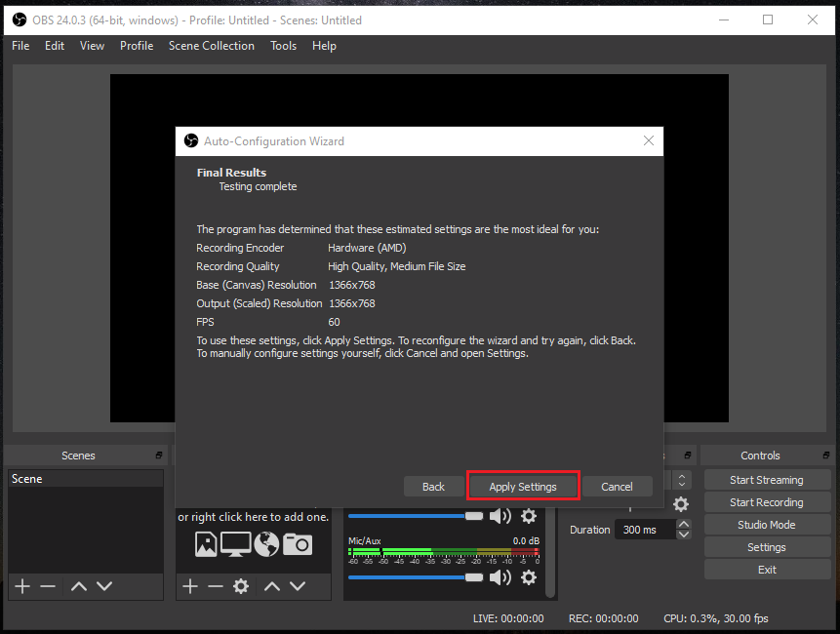Mute Mic/Aux using speaker icon
This screenshot has height=634, width=840.
tap(500, 577)
